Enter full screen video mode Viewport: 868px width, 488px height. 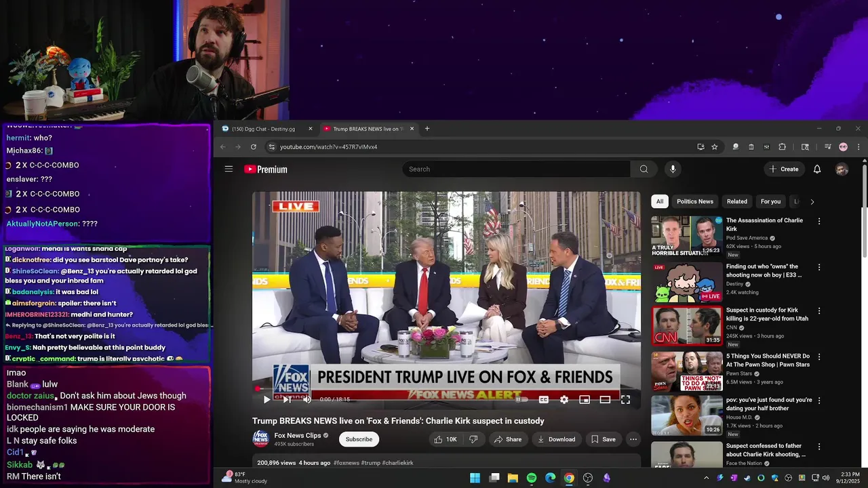tap(625, 400)
